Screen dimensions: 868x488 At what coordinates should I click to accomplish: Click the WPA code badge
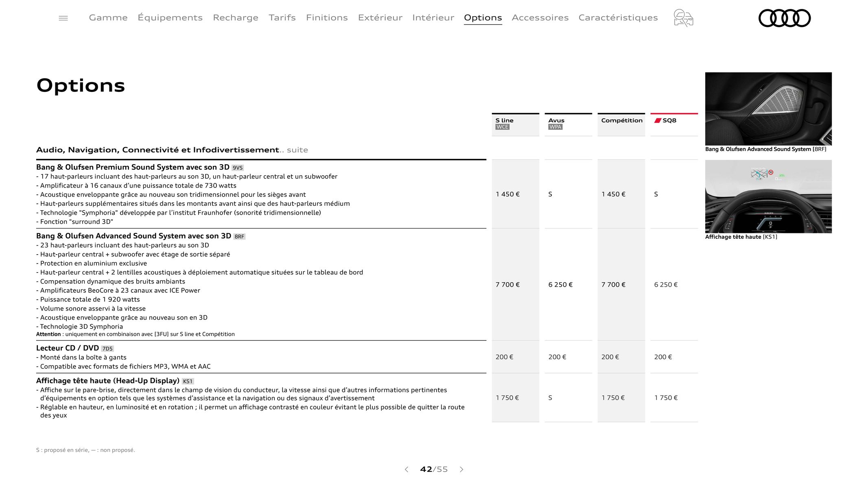click(x=555, y=127)
